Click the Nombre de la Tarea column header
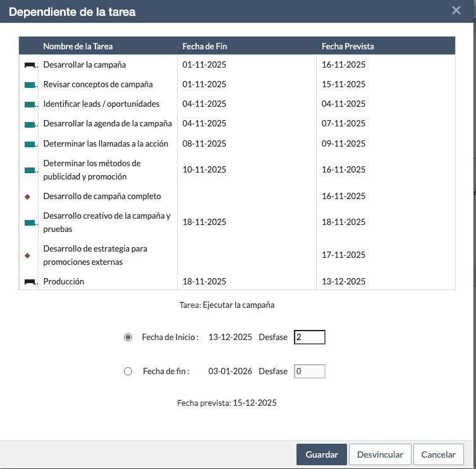Image resolution: width=476 pixels, height=469 pixels. [x=78, y=46]
